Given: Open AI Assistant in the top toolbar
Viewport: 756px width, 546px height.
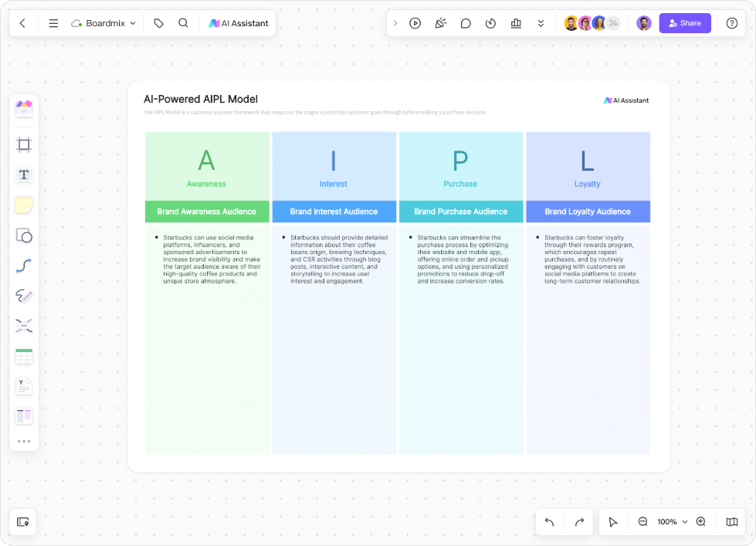Looking at the screenshot, I should 238,23.
